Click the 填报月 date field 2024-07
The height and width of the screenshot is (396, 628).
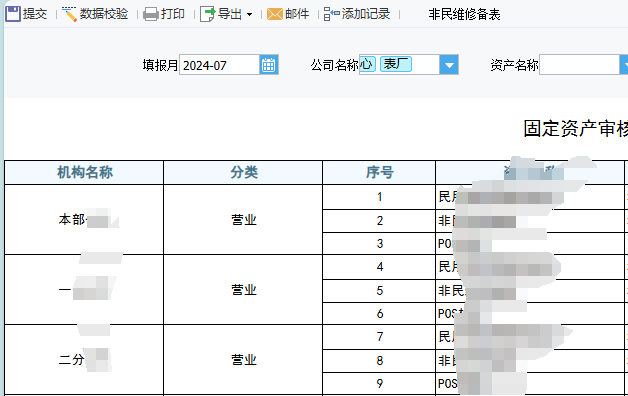pyautogui.click(x=219, y=65)
